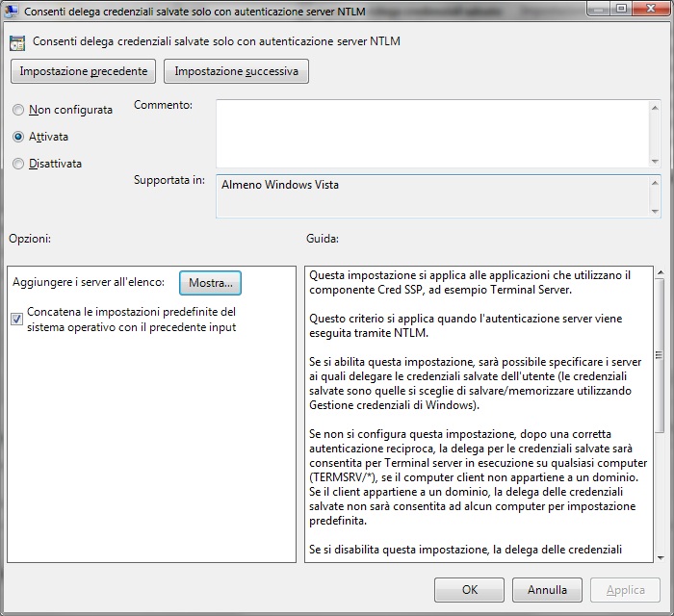
Task: Maximize the dialog window
Action: [621, 9]
